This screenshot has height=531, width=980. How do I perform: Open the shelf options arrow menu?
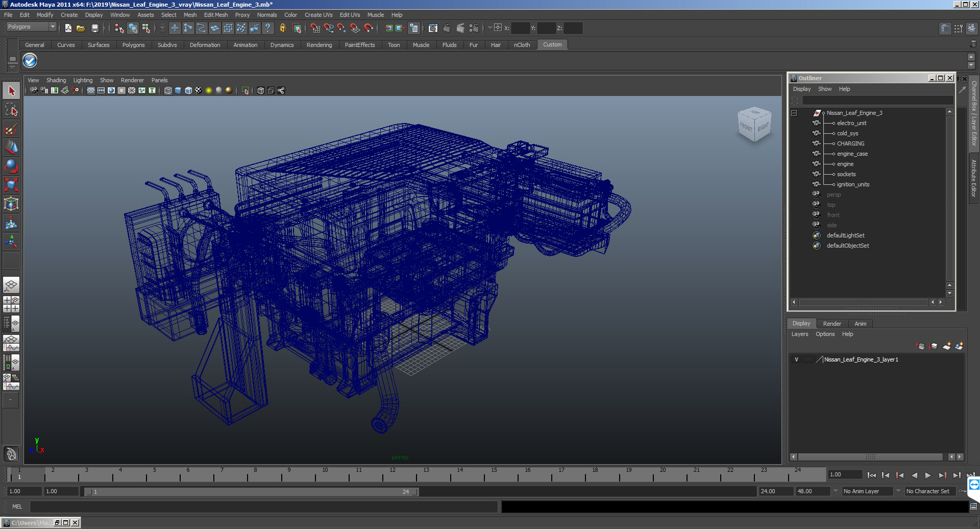(x=13, y=67)
